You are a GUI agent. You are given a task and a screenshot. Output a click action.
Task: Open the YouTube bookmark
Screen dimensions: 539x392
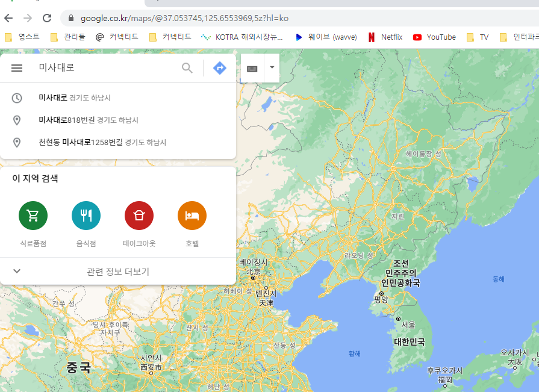[435, 37]
